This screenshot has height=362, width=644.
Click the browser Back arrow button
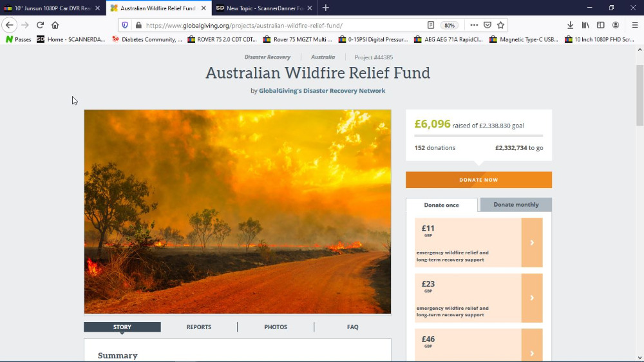click(10, 25)
